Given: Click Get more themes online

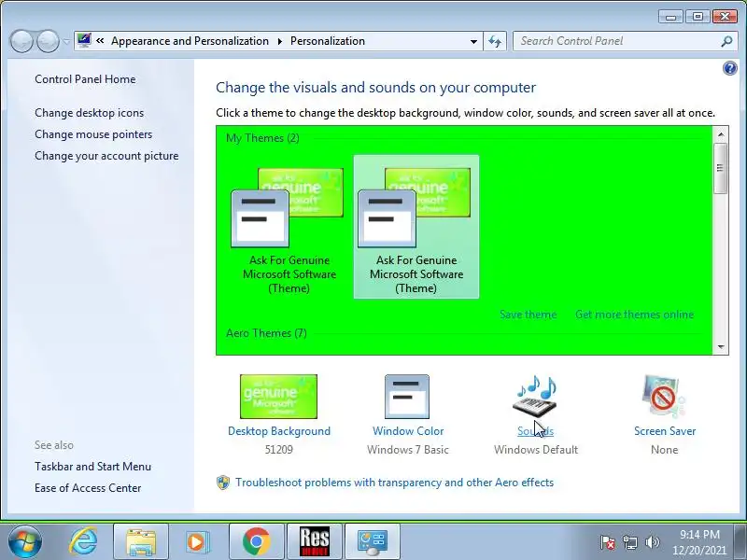Looking at the screenshot, I should (x=635, y=315).
